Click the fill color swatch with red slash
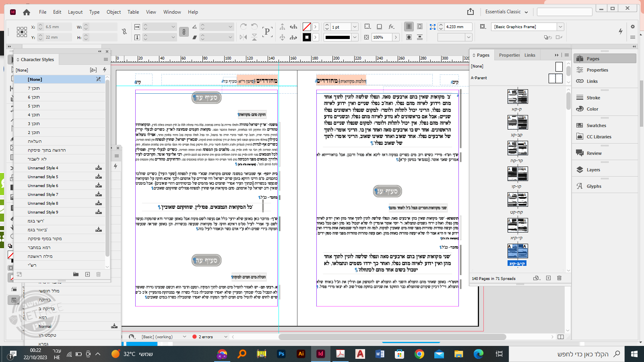 307,27
